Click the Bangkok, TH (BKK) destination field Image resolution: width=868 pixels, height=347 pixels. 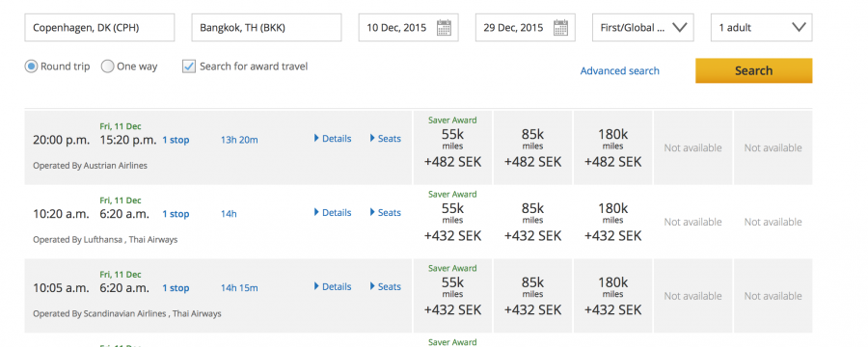266,28
